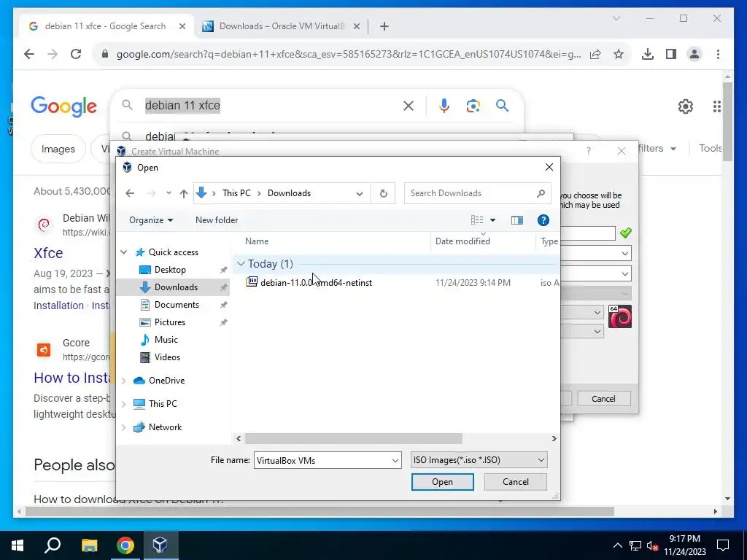
Task: Open File Explorer from the taskbar
Action: (x=89, y=545)
